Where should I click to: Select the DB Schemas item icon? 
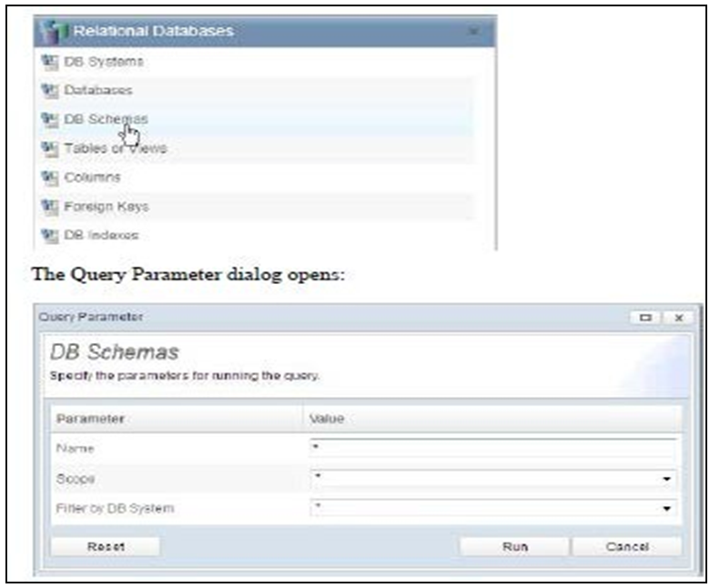coord(48,119)
